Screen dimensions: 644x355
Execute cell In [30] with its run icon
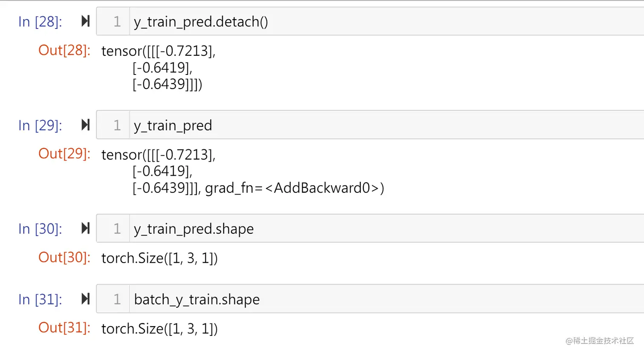click(86, 228)
